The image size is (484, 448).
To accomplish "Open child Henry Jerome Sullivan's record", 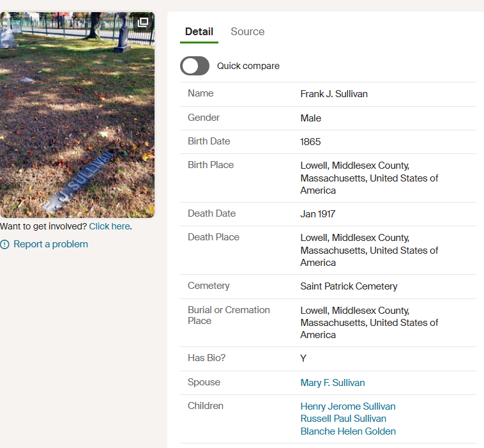I will coord(348,406).
